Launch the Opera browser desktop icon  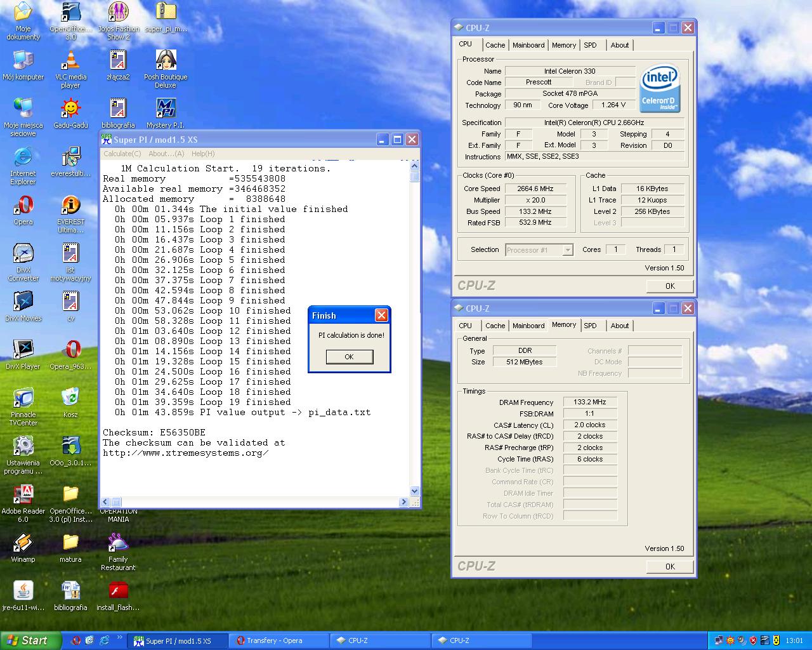23,206
